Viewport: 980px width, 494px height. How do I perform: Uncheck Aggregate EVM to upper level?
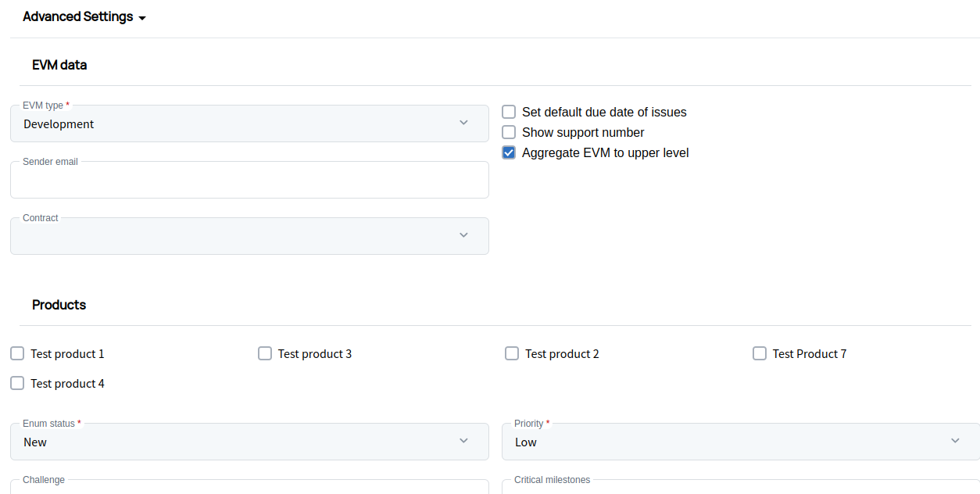tap(509, 152)
